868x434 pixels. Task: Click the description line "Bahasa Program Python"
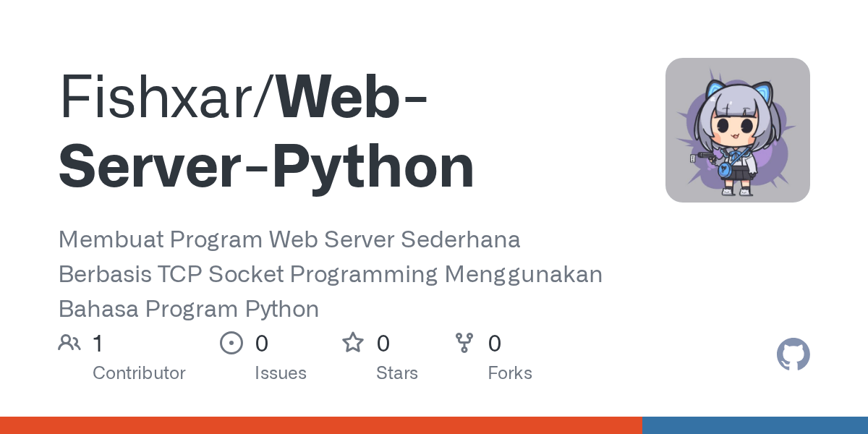[x=189, y=310]
